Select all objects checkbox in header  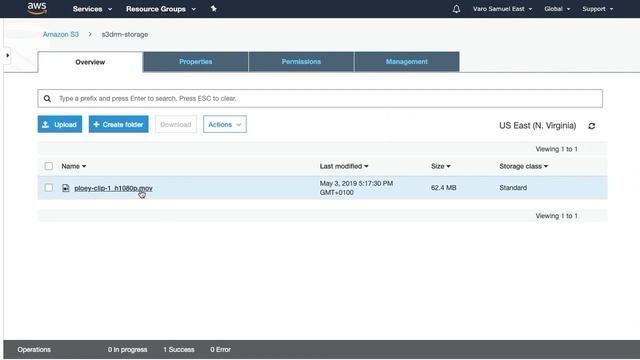pyautogui.click(x=49, y=166)
